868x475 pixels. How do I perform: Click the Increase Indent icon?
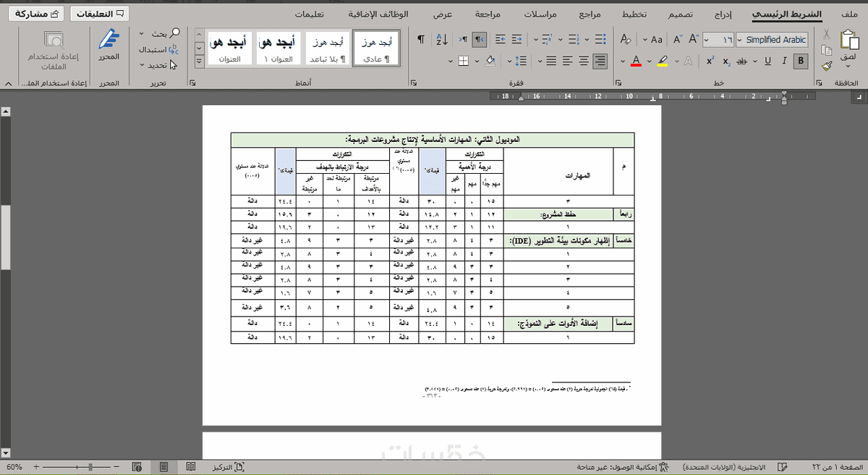(x=500, y=39)
